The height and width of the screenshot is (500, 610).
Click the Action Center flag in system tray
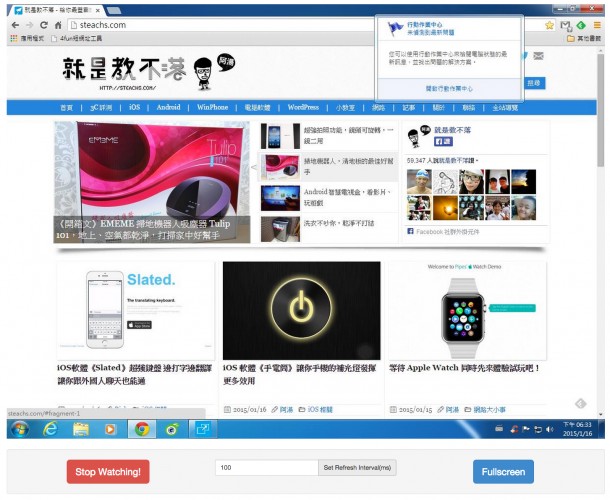pyautogui.click(x=526, y=429)
